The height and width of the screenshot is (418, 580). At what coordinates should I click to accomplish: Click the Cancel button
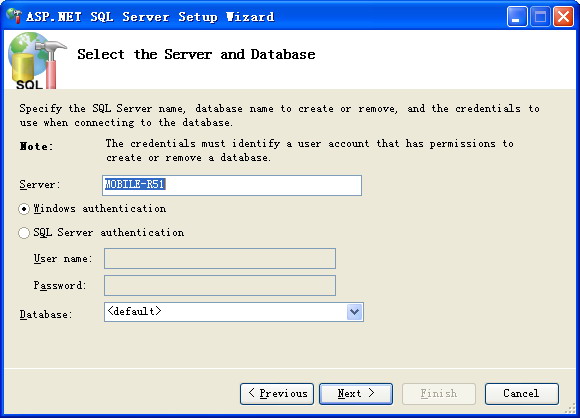pyautogui.click(x=522, y=394)
